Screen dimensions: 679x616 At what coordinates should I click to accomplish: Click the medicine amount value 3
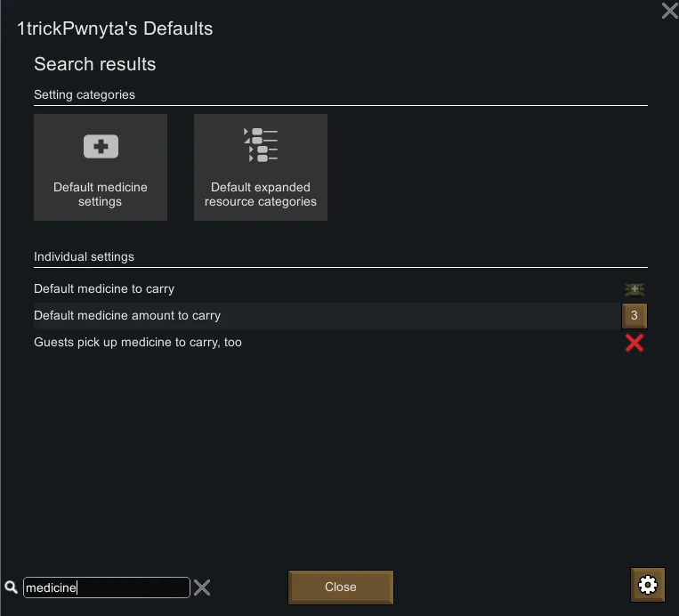pos(634,316)
